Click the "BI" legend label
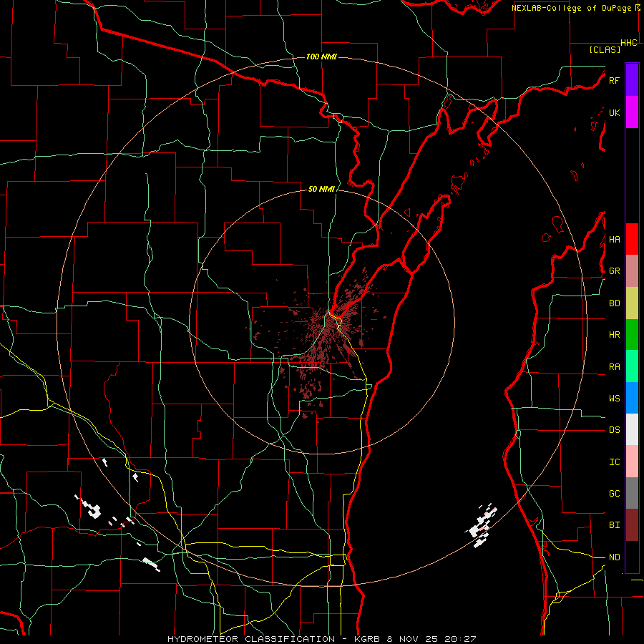The height and width of the screenshot is (644, 644). (614, 525)
